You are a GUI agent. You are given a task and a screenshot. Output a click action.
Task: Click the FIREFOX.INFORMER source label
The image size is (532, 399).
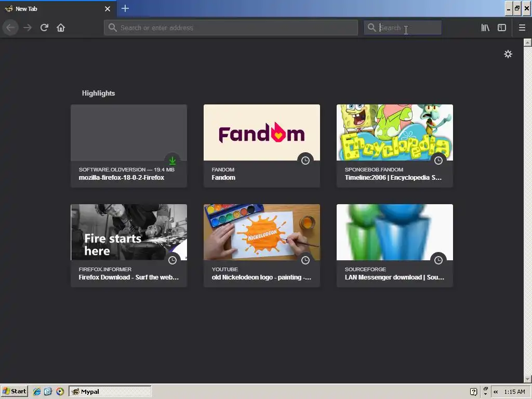[x=105, y=270]
